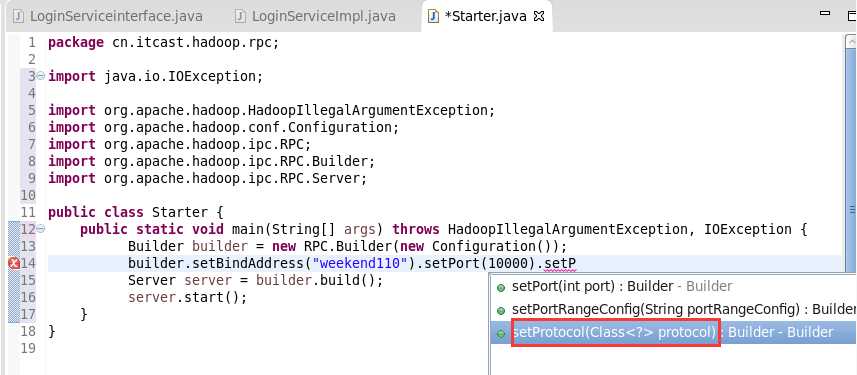Click the 'java.io.IOException' import text
The image size is (857, 375).
[x=184, y=77]
